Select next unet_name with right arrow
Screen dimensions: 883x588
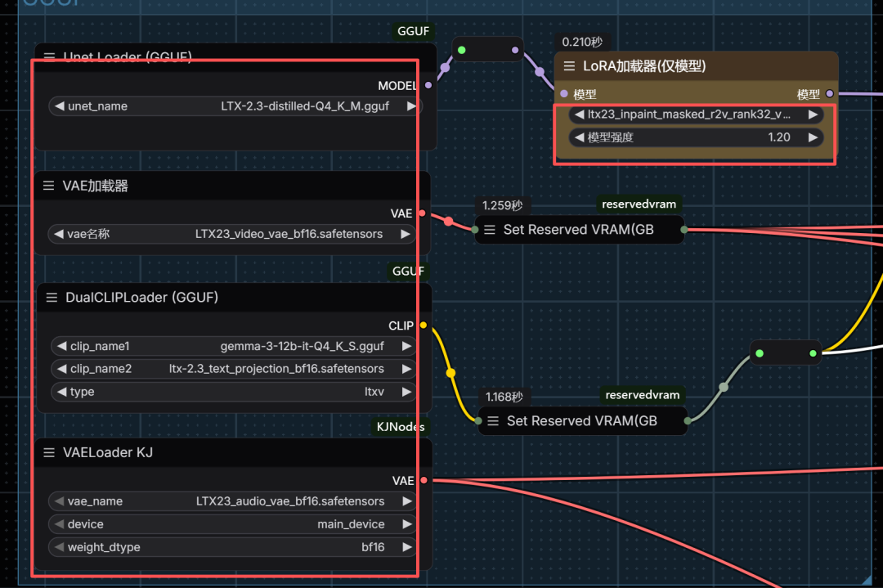(x=411, y=105)
